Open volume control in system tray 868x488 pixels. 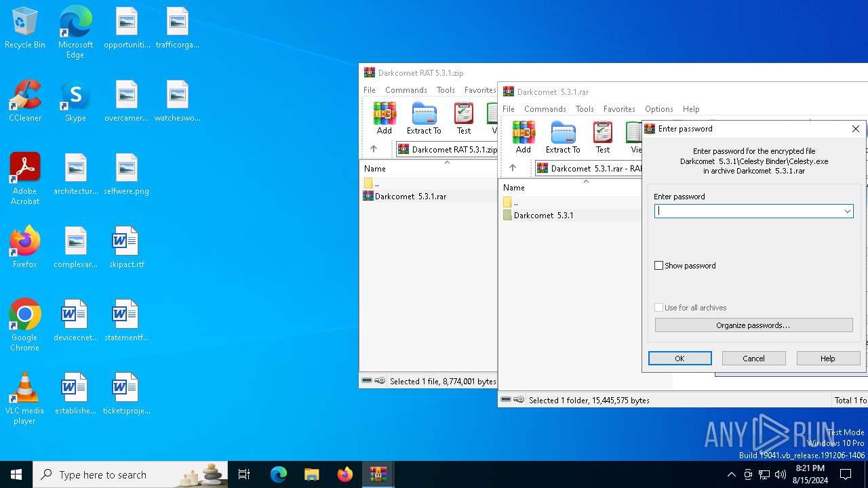click(x=781, y=474)
